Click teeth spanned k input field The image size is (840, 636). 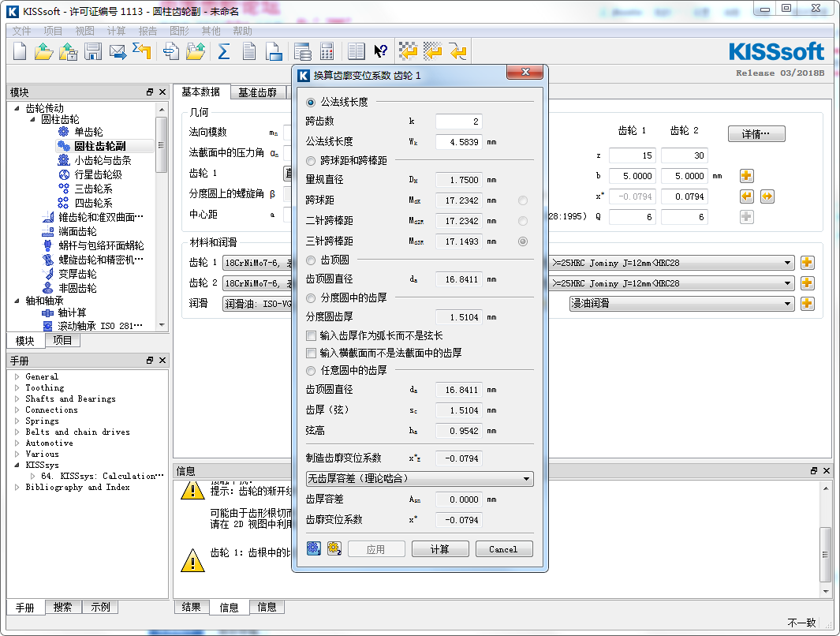click(458, 122)
